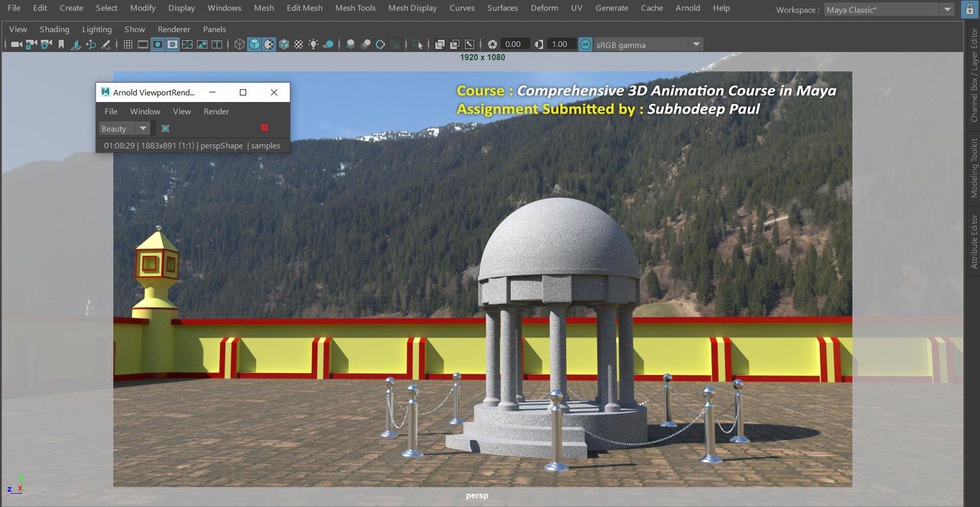980x507 pixels.
Task: Click the Motion Blur icon
Action: (366, 44)
